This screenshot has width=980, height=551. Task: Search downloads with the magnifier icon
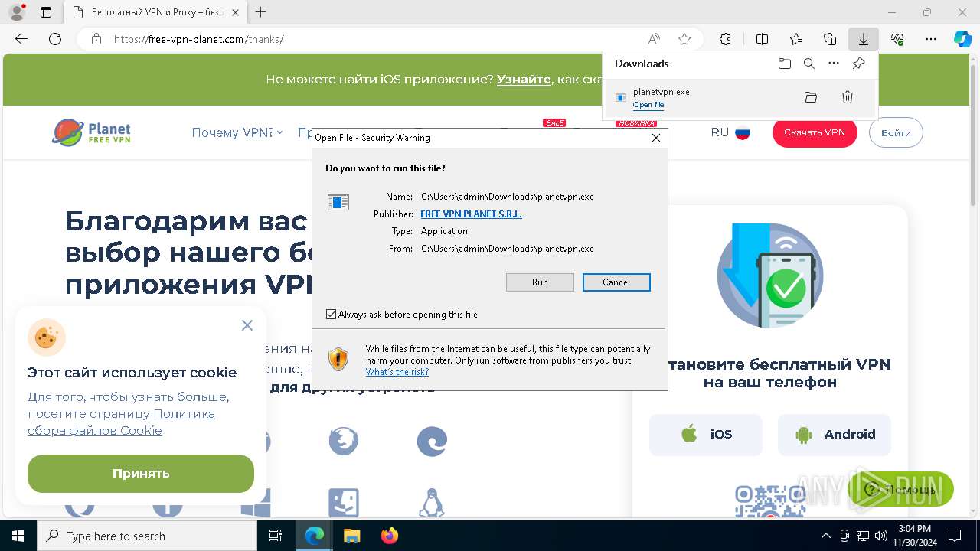[809, 64]
